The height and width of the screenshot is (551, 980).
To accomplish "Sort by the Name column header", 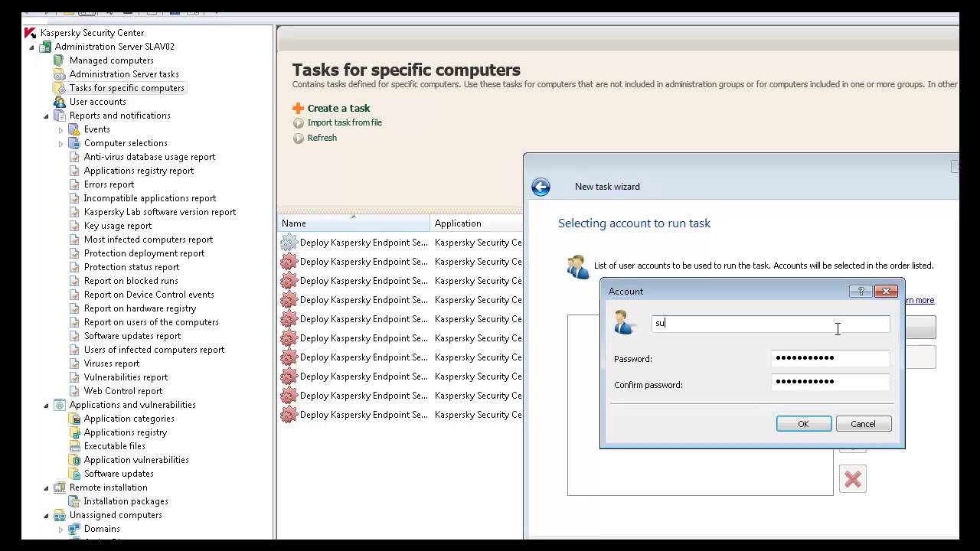I will 352,223.
